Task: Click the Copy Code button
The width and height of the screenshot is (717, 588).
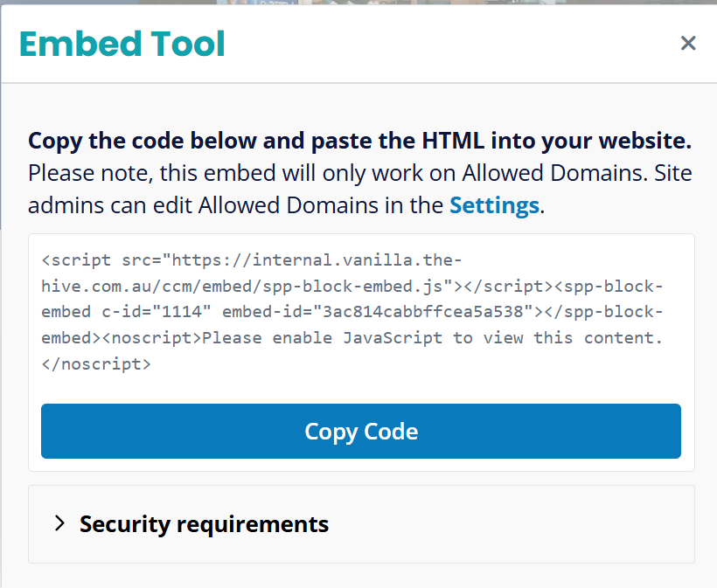Action: [361, 431]
